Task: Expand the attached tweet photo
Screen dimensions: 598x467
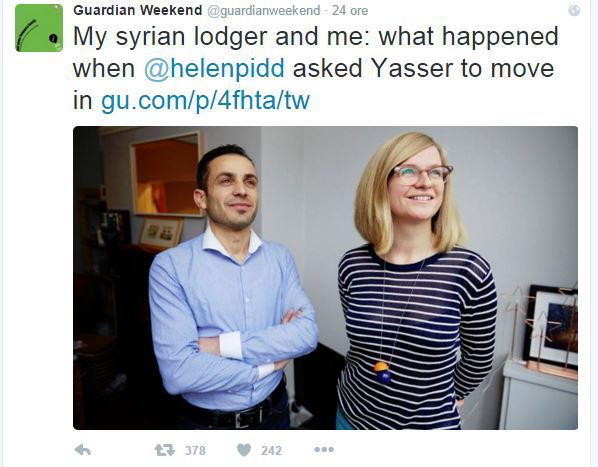Action: (325, 278)
